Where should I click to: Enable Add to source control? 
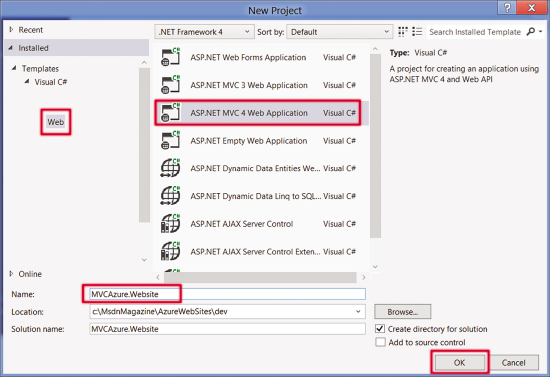click(380, 342)
